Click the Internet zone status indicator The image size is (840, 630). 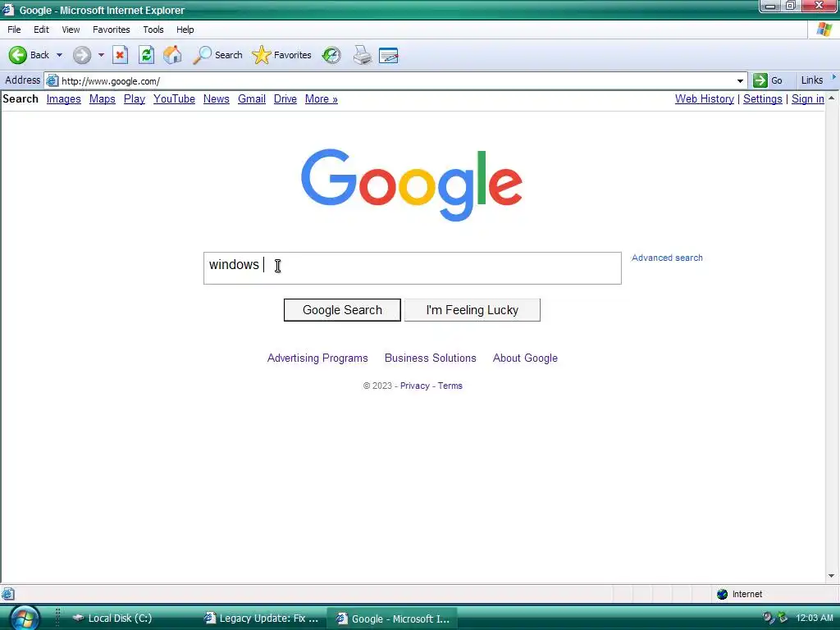740,594
